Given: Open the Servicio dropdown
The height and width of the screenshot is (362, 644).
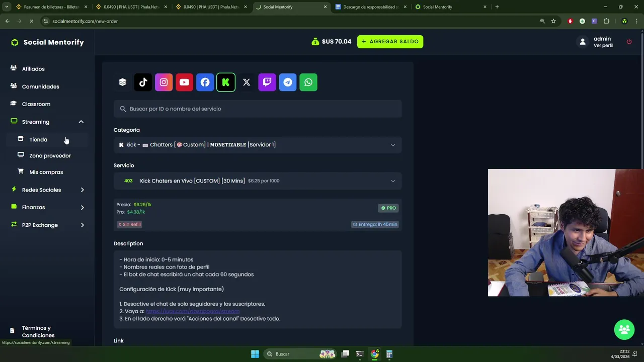Looking at the screenshot, I should pos(258,180).
